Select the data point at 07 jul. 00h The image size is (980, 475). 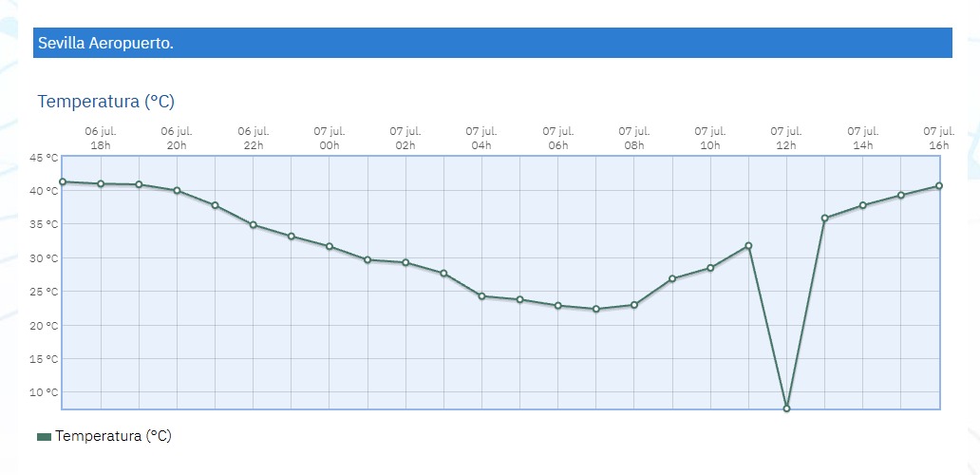pos(330,246)
